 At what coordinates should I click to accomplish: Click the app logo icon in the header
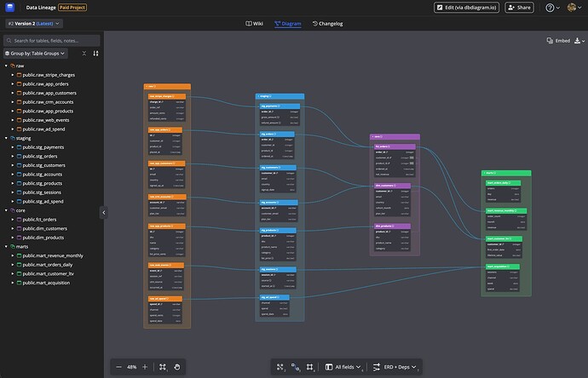pos(10,7)
